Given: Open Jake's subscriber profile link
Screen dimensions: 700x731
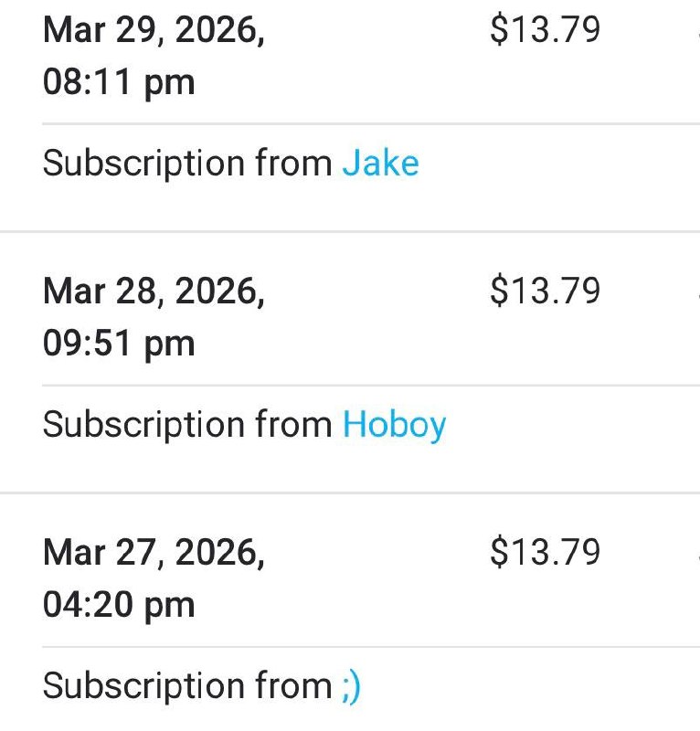Looking at the screenshot, I should (380, 164).
